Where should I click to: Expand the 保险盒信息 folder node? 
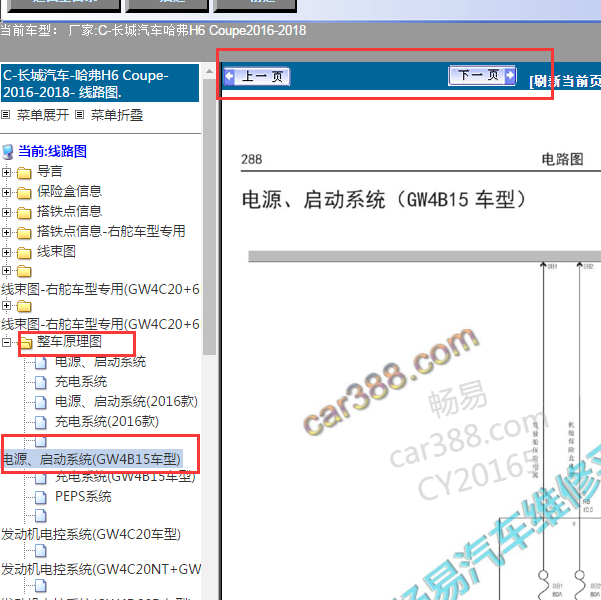pyautogui.click(x=6, y=192)
